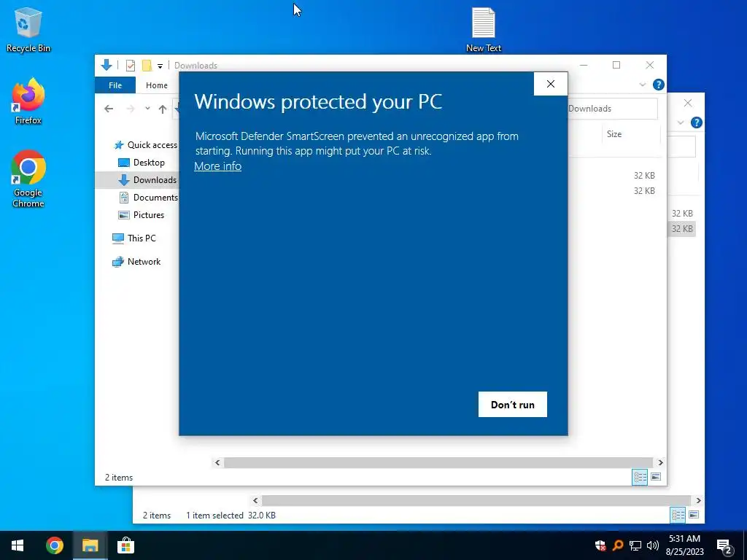Switch to large icons view in back window

(x=694, y=515)
